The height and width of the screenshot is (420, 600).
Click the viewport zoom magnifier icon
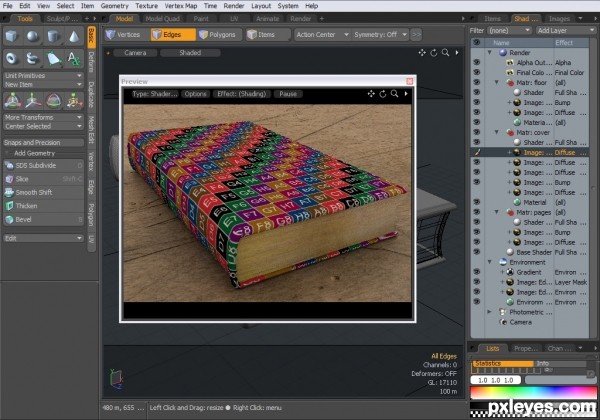[445, 53]
